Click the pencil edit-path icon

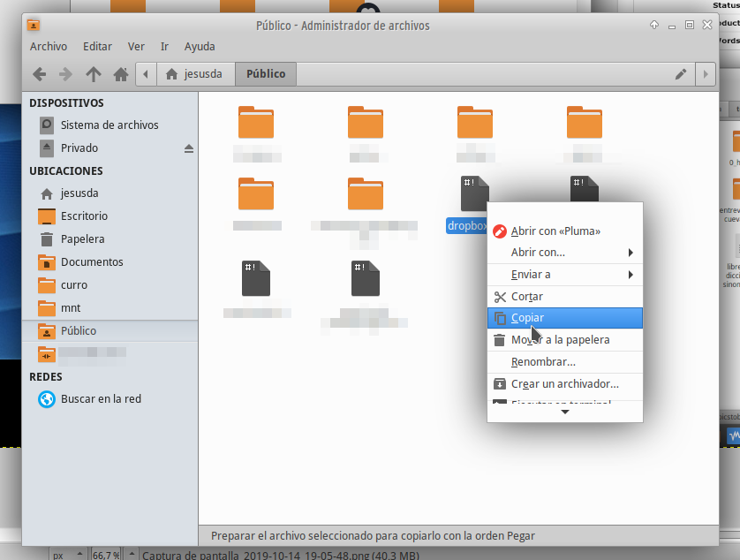pos(680,74)
